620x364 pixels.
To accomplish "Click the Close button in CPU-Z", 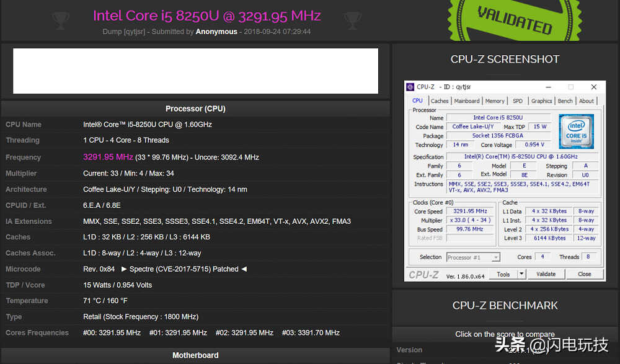I will tap(585, 274).
